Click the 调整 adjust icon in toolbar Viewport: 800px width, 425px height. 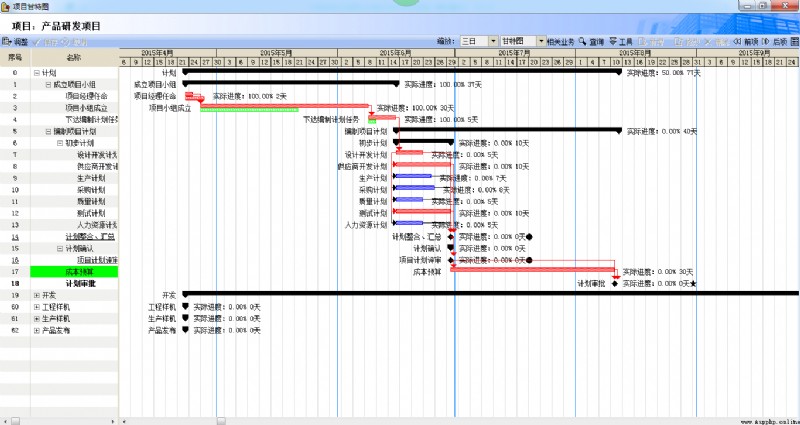tap(7, 42)
